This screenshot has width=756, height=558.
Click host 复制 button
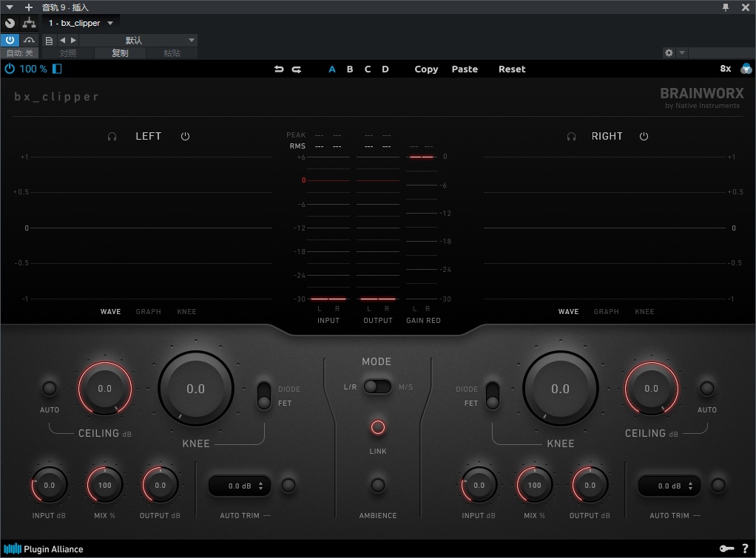pos(120,53)
